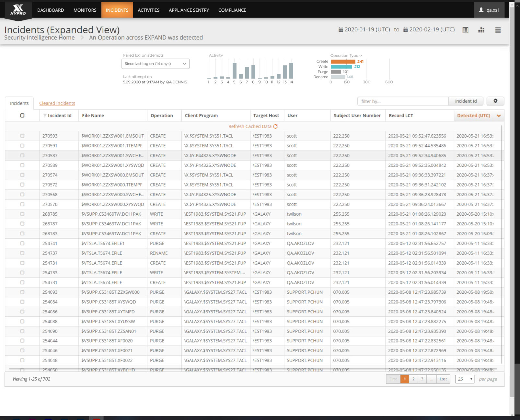Go to page 3 of results
This screenshot has width=520, height=420.
click(x=422, y=379)
